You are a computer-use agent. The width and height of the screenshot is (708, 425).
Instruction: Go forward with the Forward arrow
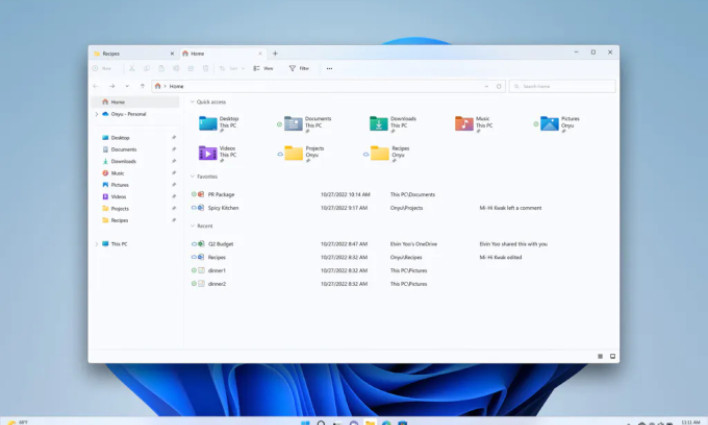(x=112, y=86)
